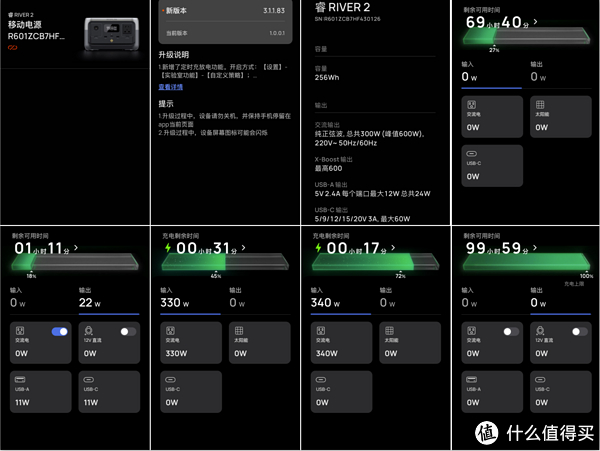Tap the SN R601ZCB7HF430126 serial text
The width and height of the screenshot is (600, 451).
pos(347,19)
